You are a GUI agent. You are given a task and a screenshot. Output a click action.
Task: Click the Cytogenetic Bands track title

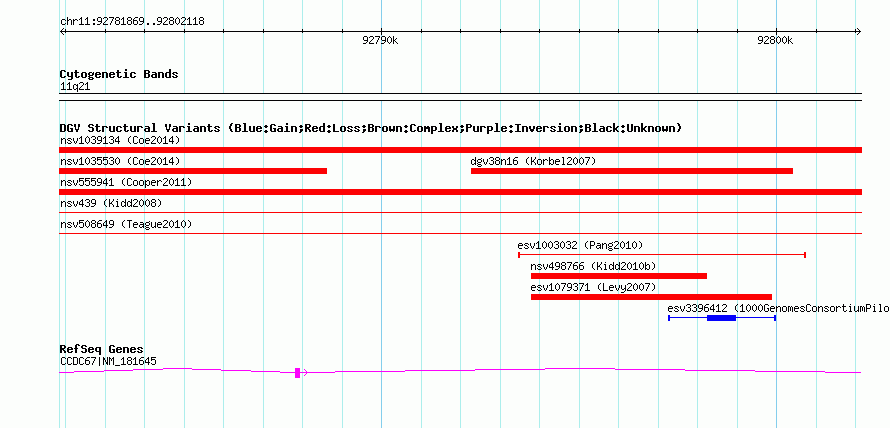click(119, 74)
